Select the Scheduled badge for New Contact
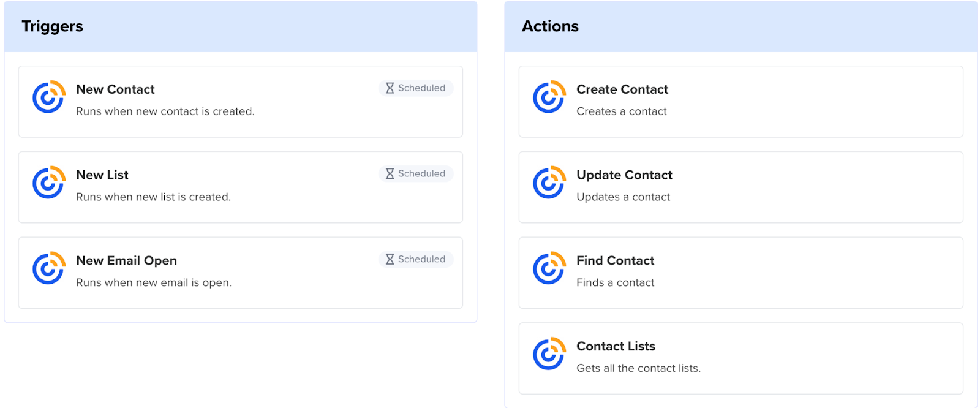Image resolution: width=980 pixels, height=408 pixels. [416, 88]
